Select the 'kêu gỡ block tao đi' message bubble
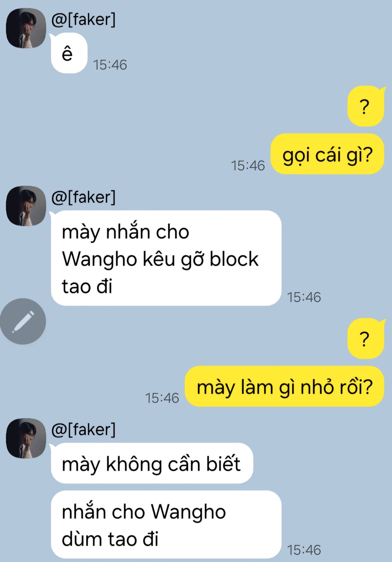The image size is (392, 562). pyautogui.click(x=166, y=258)
